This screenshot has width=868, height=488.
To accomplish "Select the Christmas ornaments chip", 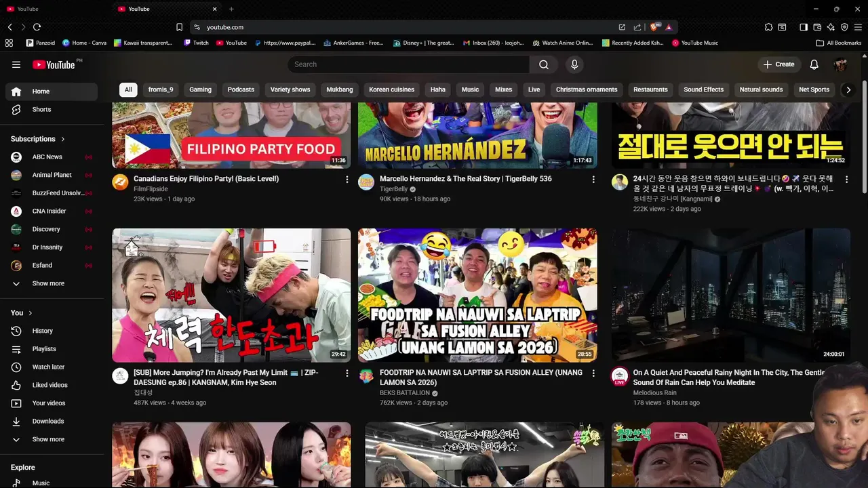I will click(587, 89).
